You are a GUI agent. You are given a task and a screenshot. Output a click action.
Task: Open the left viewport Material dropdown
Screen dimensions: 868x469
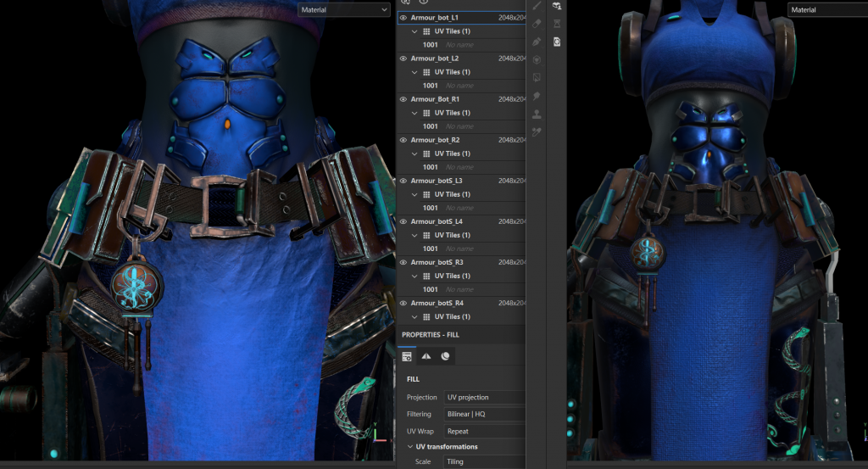pyautogui.click(x=343, y=10)
